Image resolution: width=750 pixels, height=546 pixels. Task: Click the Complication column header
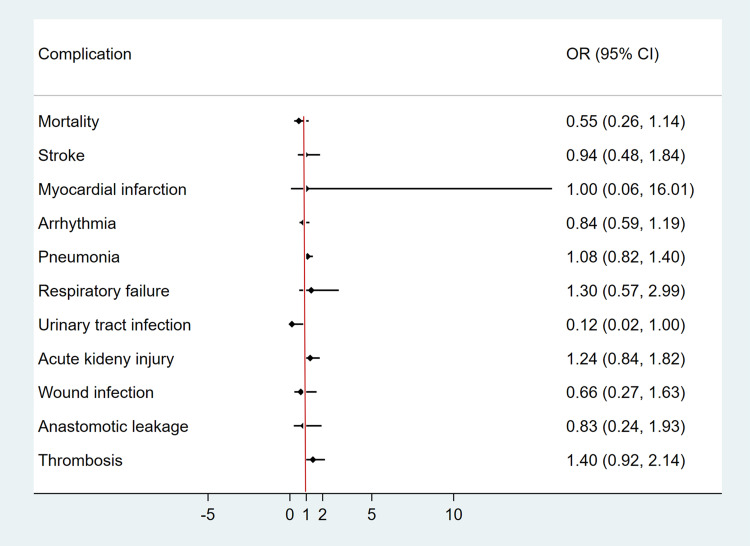tap(85, 53)
